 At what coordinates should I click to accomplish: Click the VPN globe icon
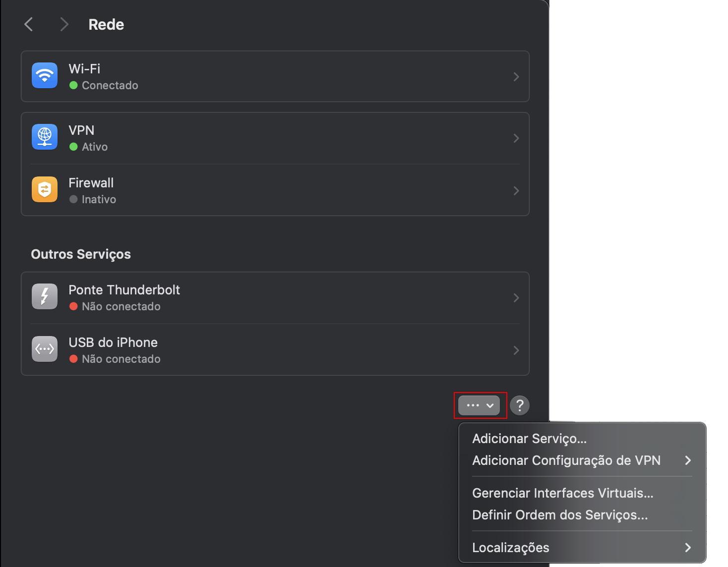tap(44, 137)
